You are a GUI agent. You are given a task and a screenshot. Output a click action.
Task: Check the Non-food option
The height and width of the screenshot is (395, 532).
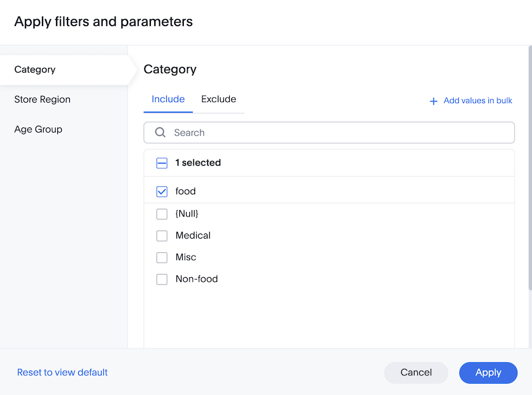click(x=162, y=278)
